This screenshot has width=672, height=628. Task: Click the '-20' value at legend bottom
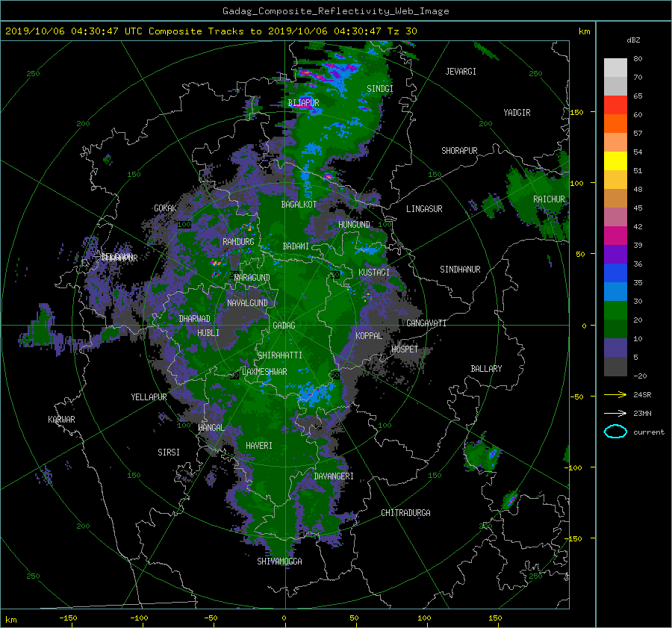point(640,376)
